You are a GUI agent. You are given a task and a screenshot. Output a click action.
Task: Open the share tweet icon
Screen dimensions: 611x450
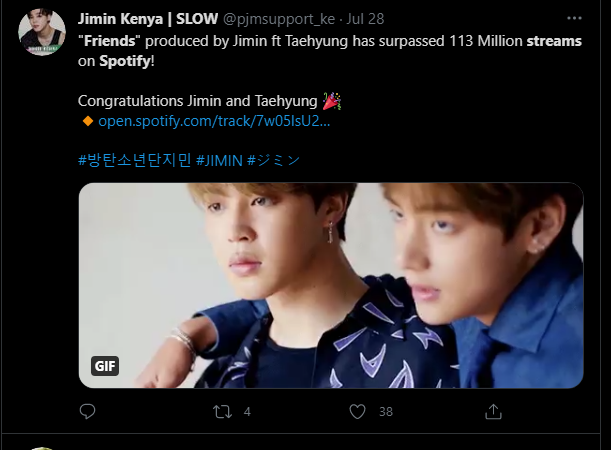coord(492,411)
